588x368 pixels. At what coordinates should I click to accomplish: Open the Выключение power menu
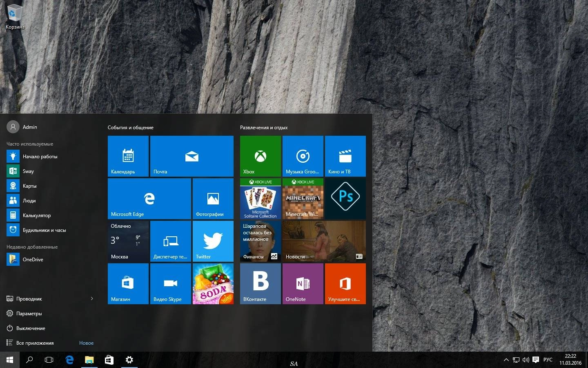(x=51, y=328)
